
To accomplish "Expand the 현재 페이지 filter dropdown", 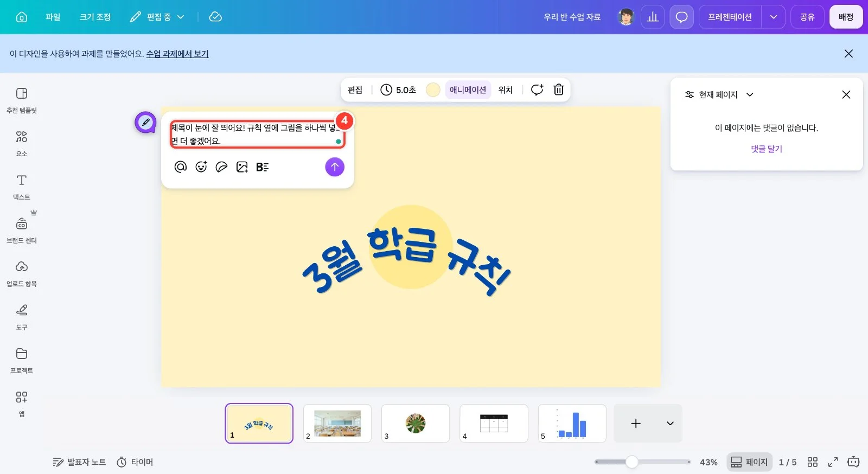I will [719, 94].
